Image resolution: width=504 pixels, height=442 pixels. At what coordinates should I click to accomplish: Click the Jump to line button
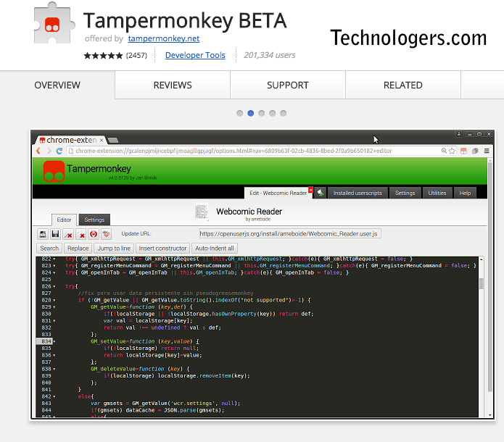tap(114, 249)
